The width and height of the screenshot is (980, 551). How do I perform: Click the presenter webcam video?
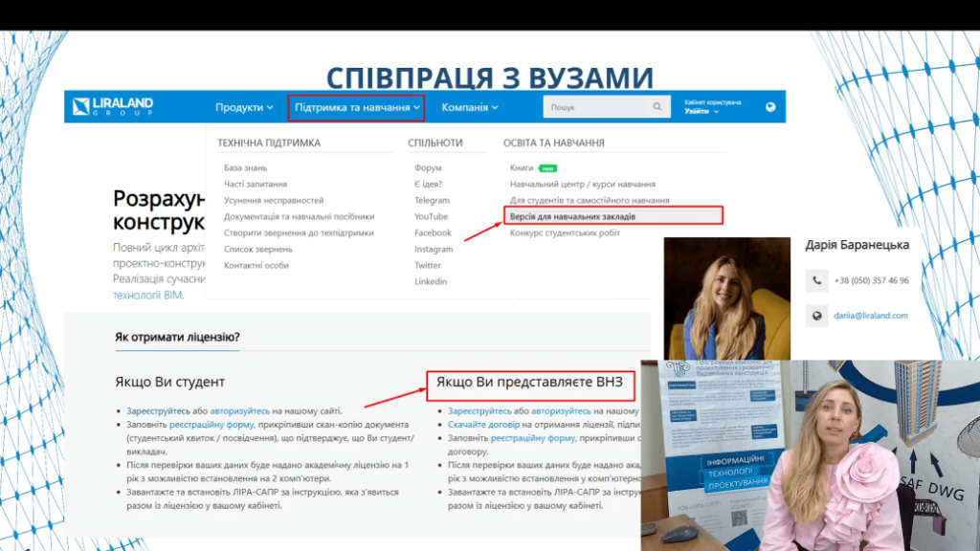810,455
